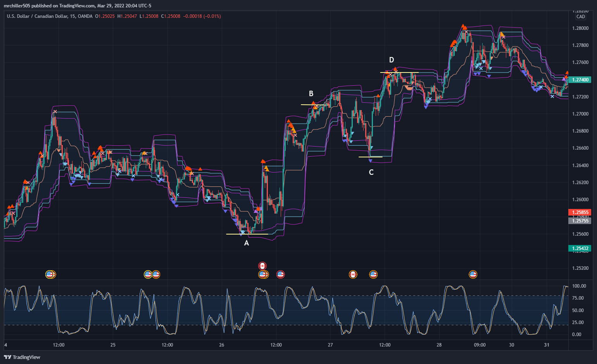Click the 'U.S. Dollar / Canadian Dollar' symbol title
The height and width of the screenshot is (364, 597).
point(37,16)
